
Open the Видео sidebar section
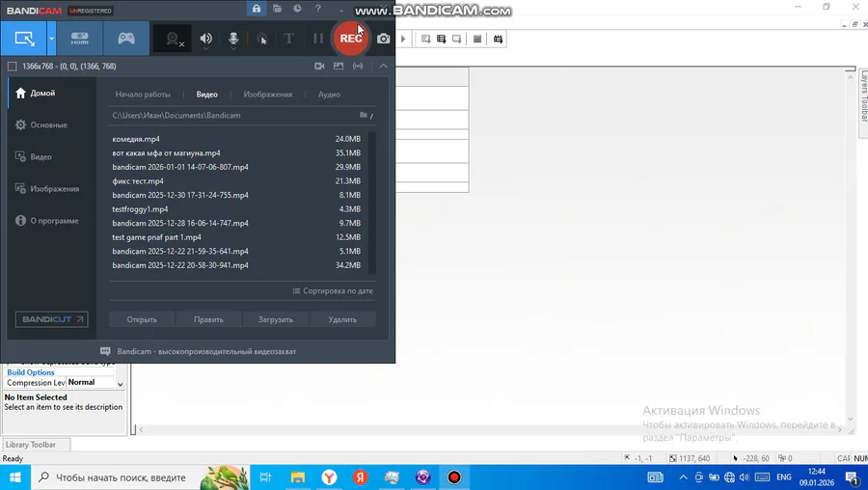[x=51, y=156]
